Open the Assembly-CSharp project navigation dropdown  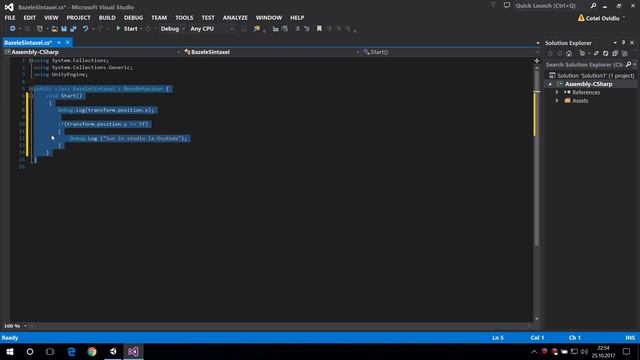click(93, 52)
